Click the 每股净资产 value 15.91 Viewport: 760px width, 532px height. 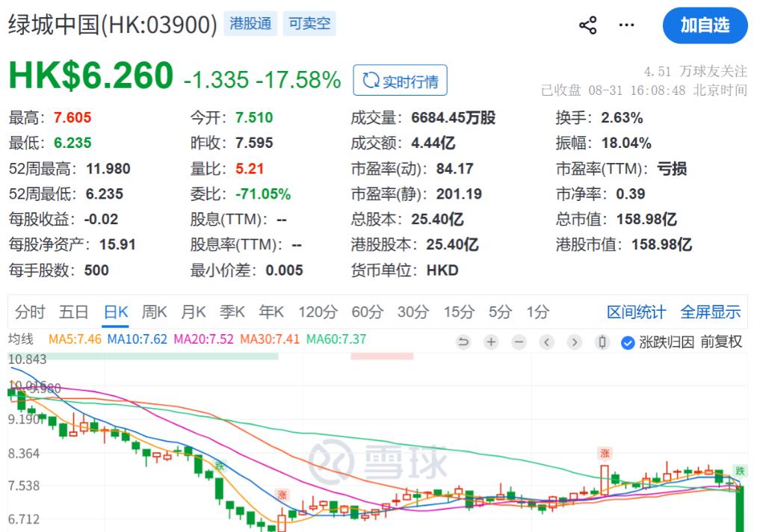[x=117, y=244]
